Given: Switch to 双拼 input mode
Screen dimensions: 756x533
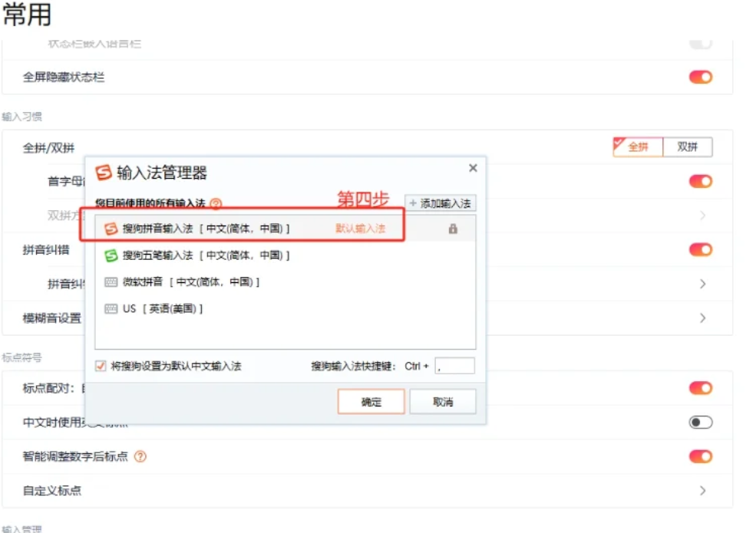Looking at the screenshot, I should tap(687, 147).
